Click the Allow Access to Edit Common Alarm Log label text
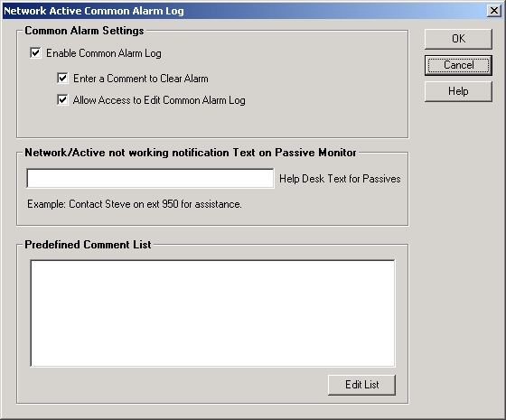 159,100
